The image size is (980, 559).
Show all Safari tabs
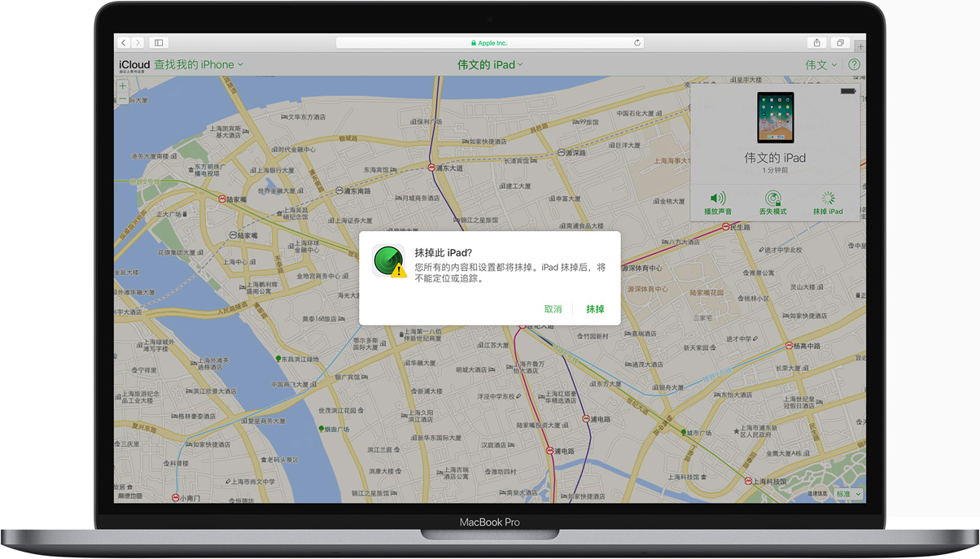tap(840, 42)
